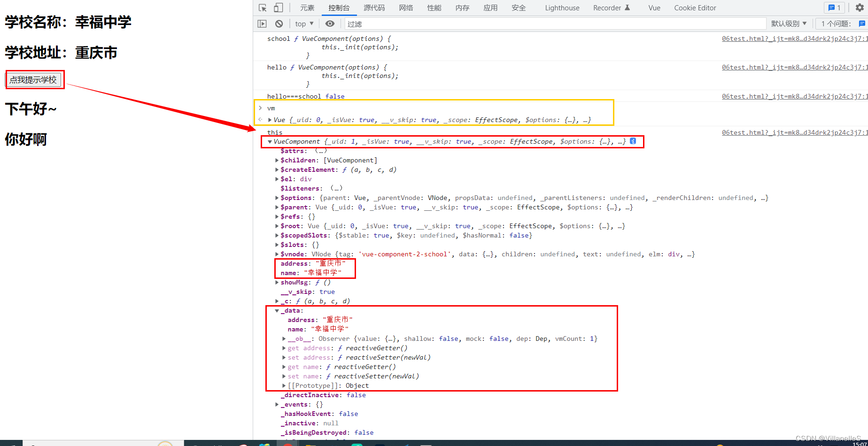Select the inspect element picker icon
The image size is (868, 446).
click(263, 8)
